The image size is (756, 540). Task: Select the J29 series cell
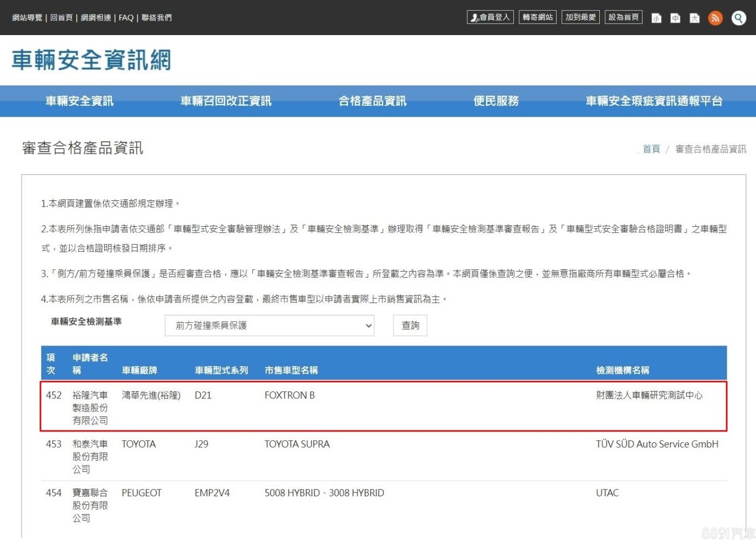[x=202, y=444]
